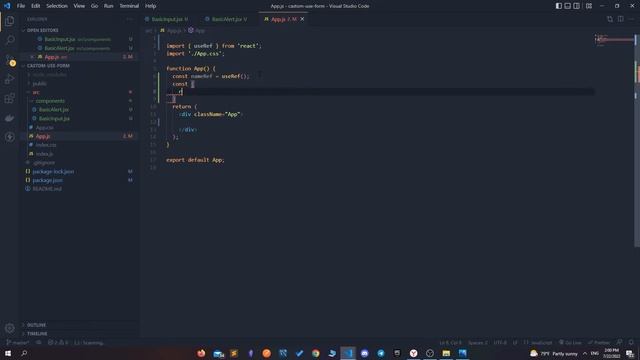
Task: Open the Thunder Client lightning icon
Action: coord(10,137)
